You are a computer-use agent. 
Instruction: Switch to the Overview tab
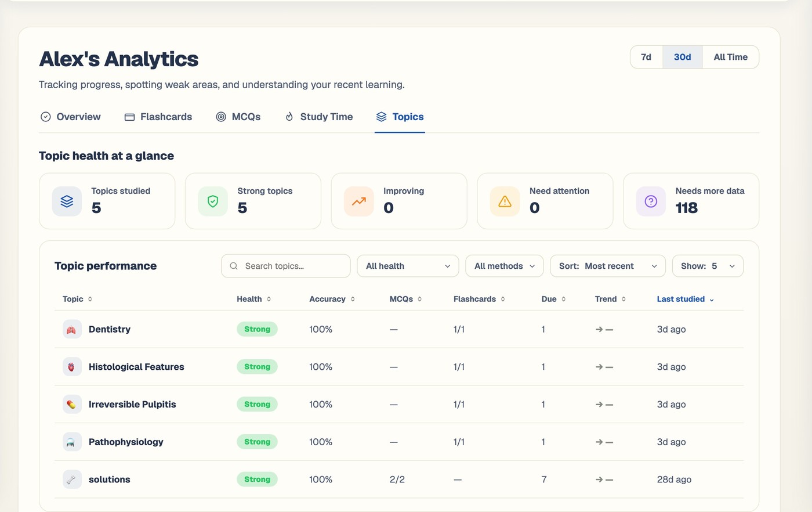tap(70, 117)
